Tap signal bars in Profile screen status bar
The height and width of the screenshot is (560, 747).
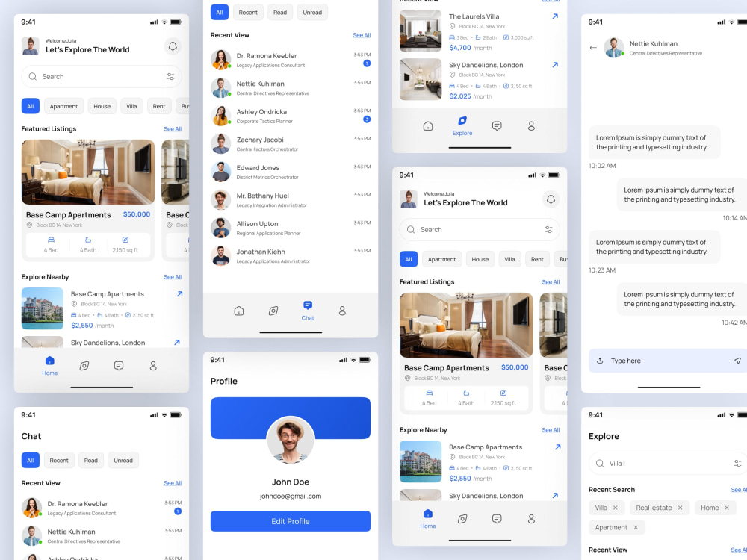(343, 360)
